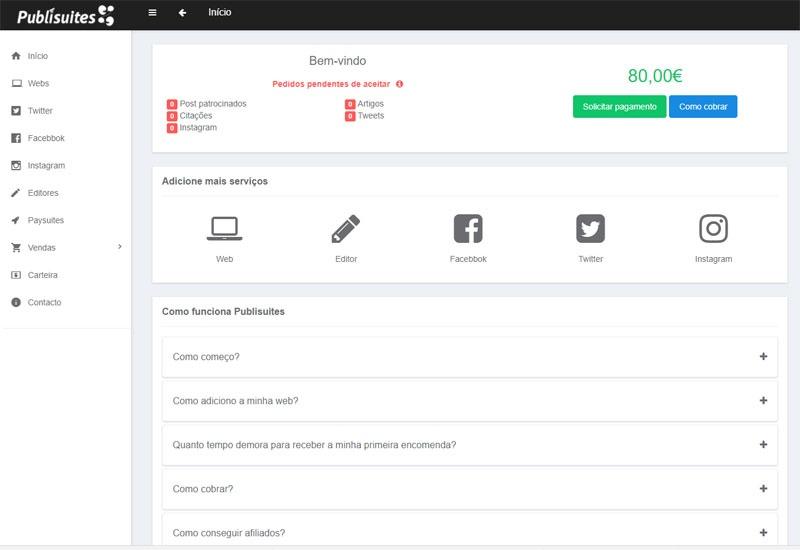Add Editor service via pencil icon

click(x=346, y=228)
